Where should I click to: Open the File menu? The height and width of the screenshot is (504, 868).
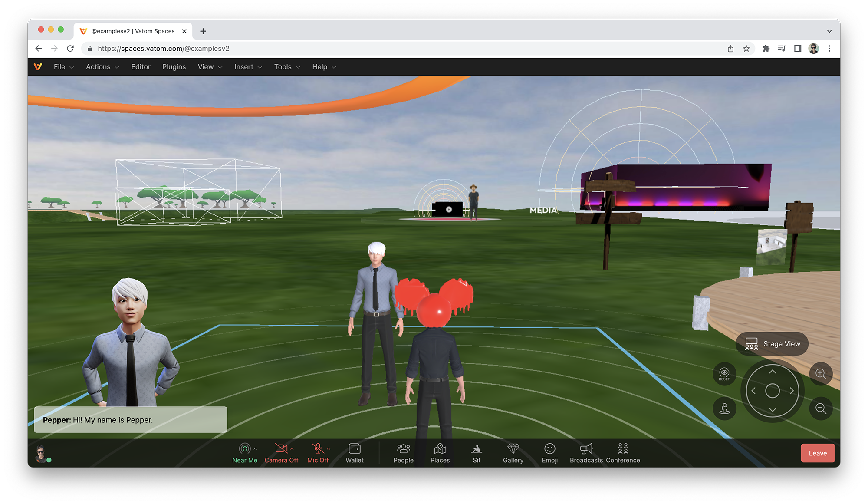point(64,67)
